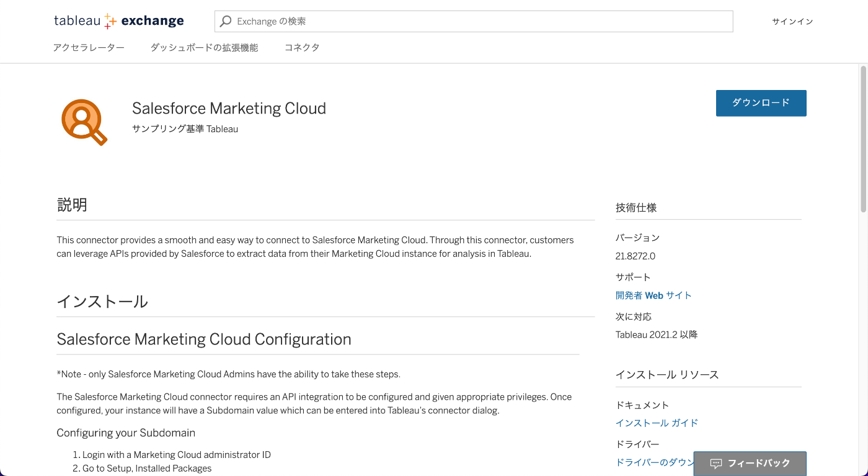This screenshot has height=476, width=868.
Task: Focus the Exchange の検索 search field
Action: pyautogui.click(x=474, y=21)
